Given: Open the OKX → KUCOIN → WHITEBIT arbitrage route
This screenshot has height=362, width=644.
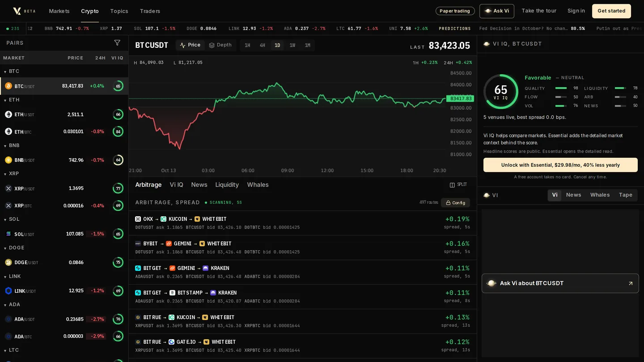Looking at the screenshot, I should tap(302, 223).
